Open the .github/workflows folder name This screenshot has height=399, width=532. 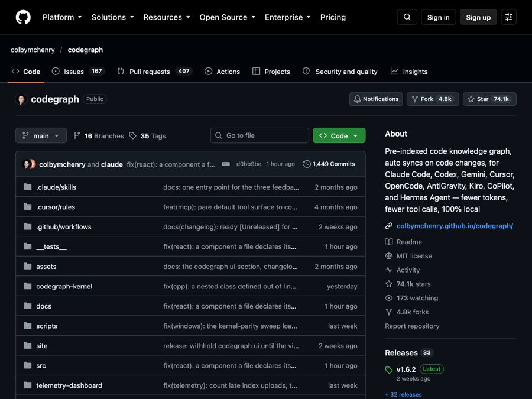pyautogui.click(x=64, y=226)
